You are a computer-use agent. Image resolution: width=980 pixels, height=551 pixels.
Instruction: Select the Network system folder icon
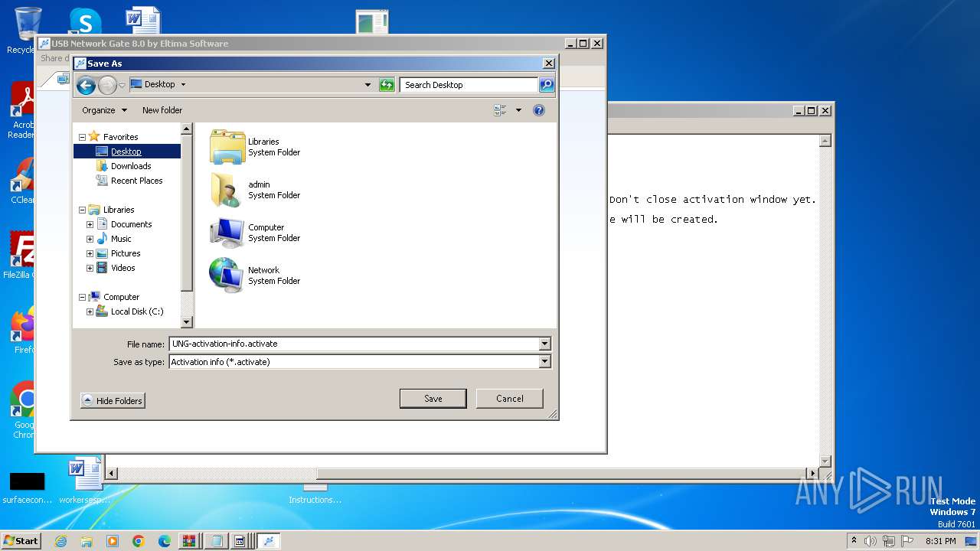(227, 275)
